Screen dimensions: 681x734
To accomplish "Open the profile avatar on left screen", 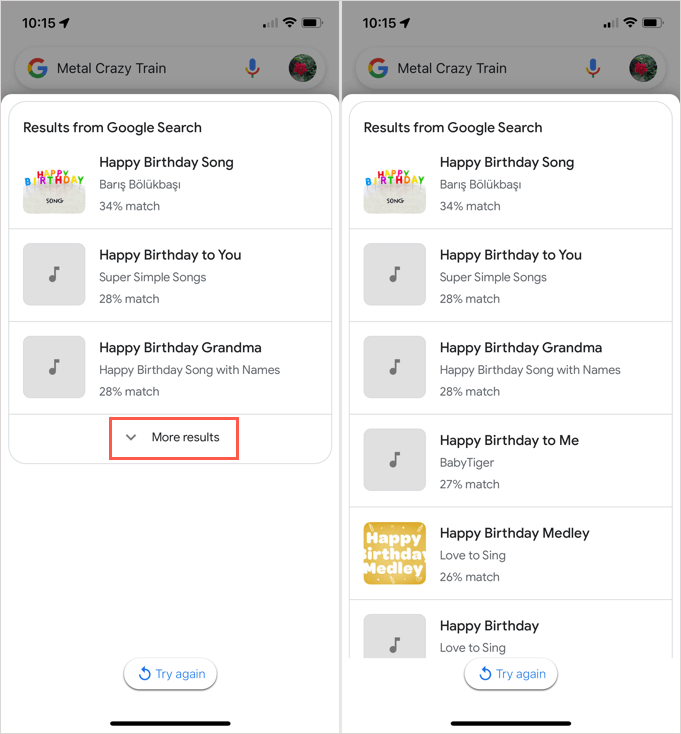I will [302, 68].
